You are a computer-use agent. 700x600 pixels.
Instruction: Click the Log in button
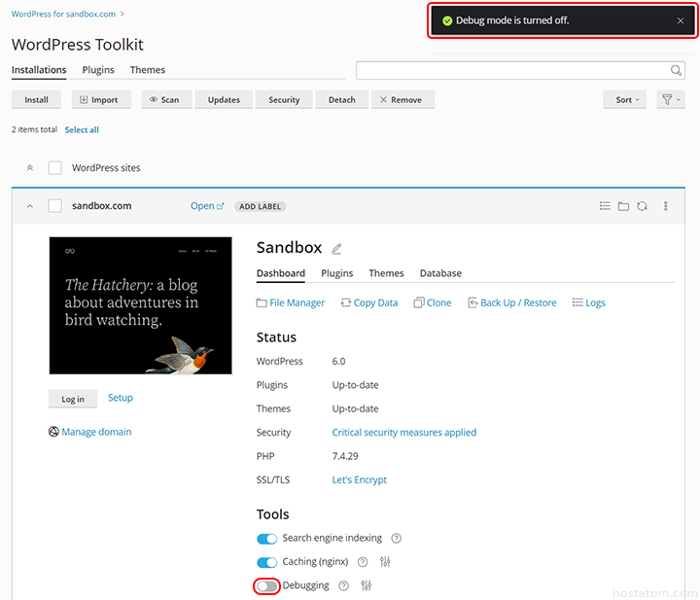click(x=73, y=399)
